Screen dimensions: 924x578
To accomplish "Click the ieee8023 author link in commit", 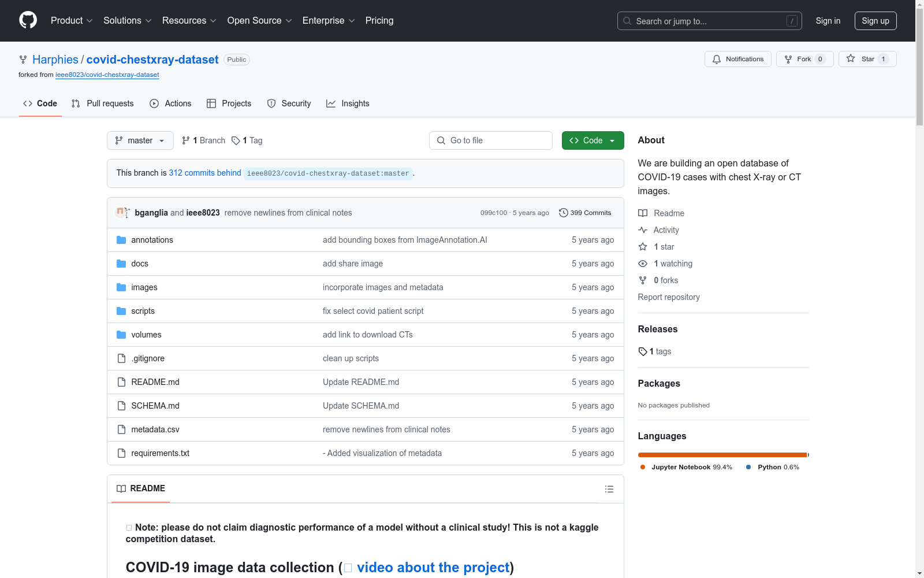I will (x=203, y=213).
